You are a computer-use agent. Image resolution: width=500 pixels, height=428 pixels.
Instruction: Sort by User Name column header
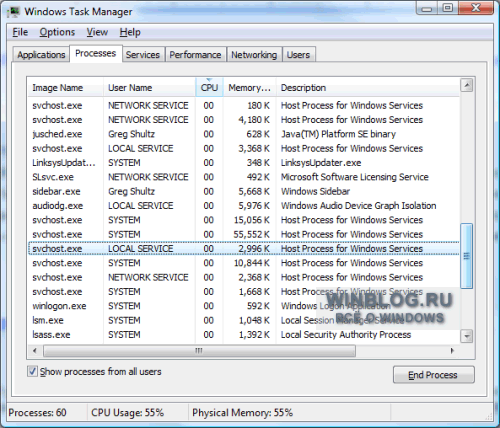pyautogui.click(x=149, y=88)
